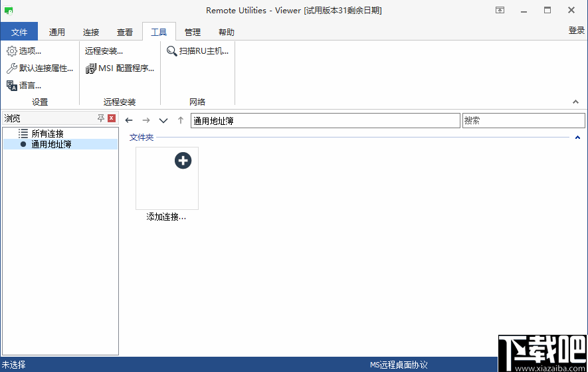Click the 添加连接 plus tile
The width and height of the screenshot is (588, 372).
click(x=167, y=178)
